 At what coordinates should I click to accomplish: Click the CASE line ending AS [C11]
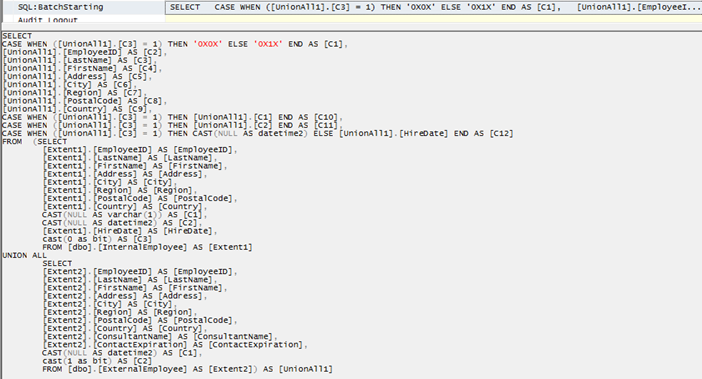(x=172, y=125)
